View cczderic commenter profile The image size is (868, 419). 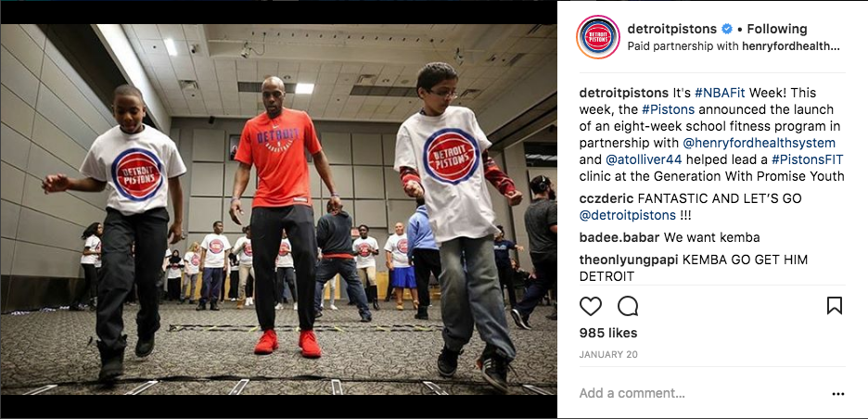coord(606,198)
